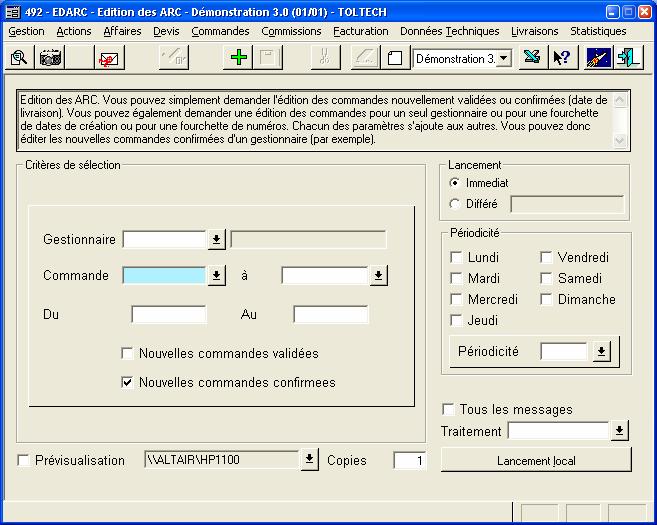Enable Tous les messages checkbox
This screenshot has height=525, width=657.
448,409
